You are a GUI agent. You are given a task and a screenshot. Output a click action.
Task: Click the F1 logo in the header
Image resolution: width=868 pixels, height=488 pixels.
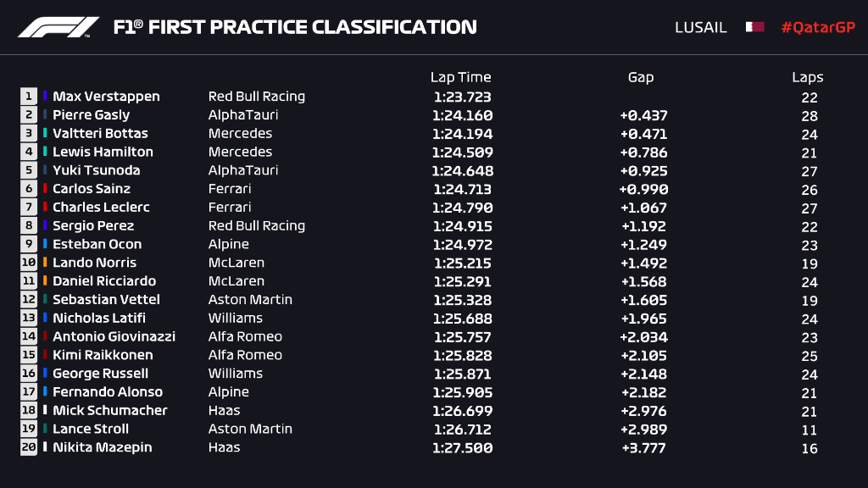58,27
